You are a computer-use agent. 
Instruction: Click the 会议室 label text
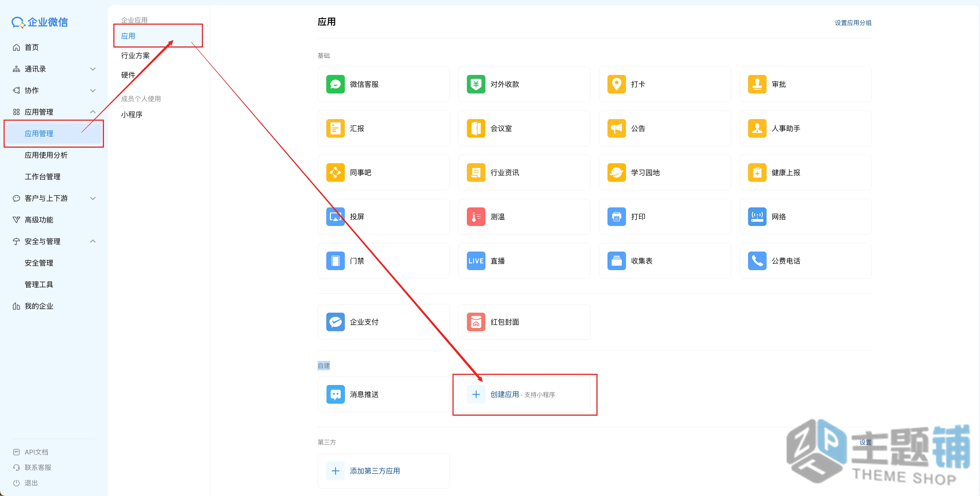coord(501,128)
